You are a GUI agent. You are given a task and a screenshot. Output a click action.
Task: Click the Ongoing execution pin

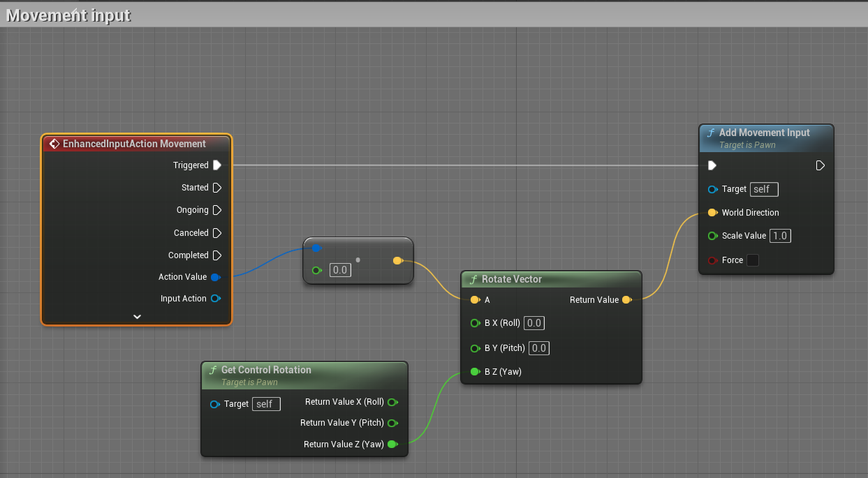pyautogui.click(x=216, y=210)
